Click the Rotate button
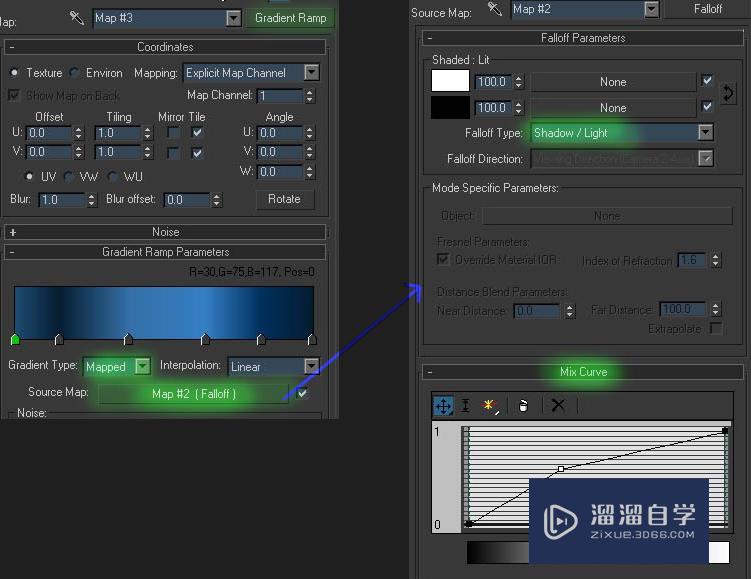This screenshot has height=579, width=751. [x=284, y=199]
